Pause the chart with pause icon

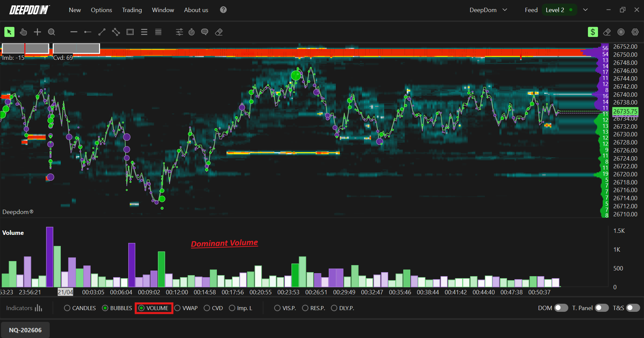coord(621,32)
